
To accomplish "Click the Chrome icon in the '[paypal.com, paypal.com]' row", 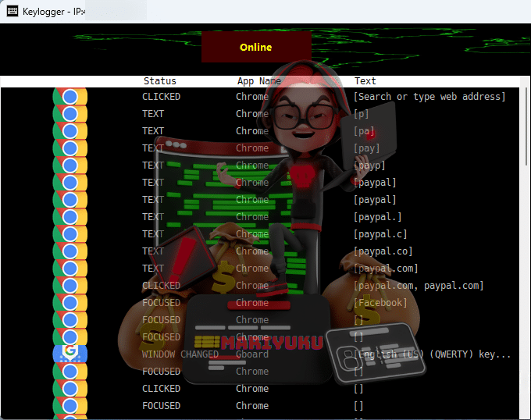I will (x=69, y=286).
